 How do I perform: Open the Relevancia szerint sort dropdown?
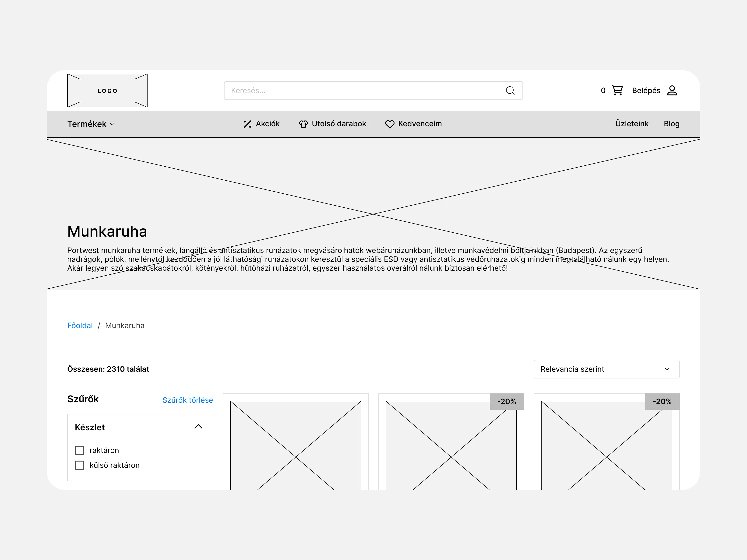click(606, 369)
